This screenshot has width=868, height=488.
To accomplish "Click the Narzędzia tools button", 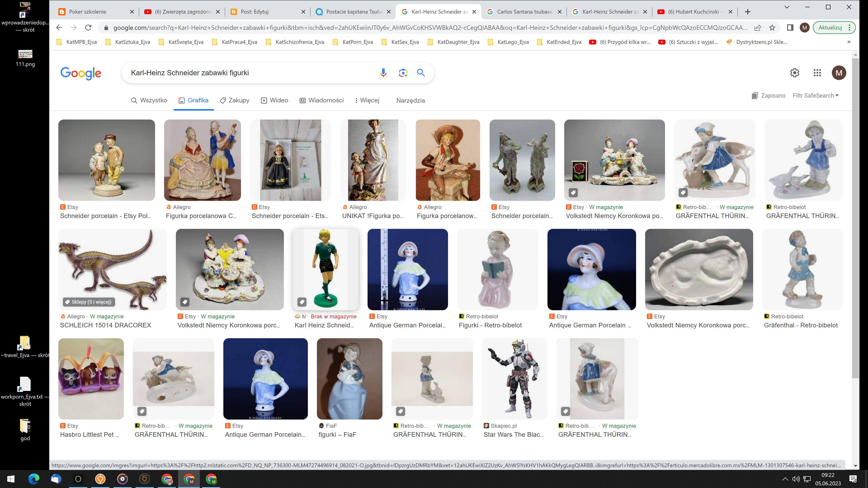I will coord(410,100).
